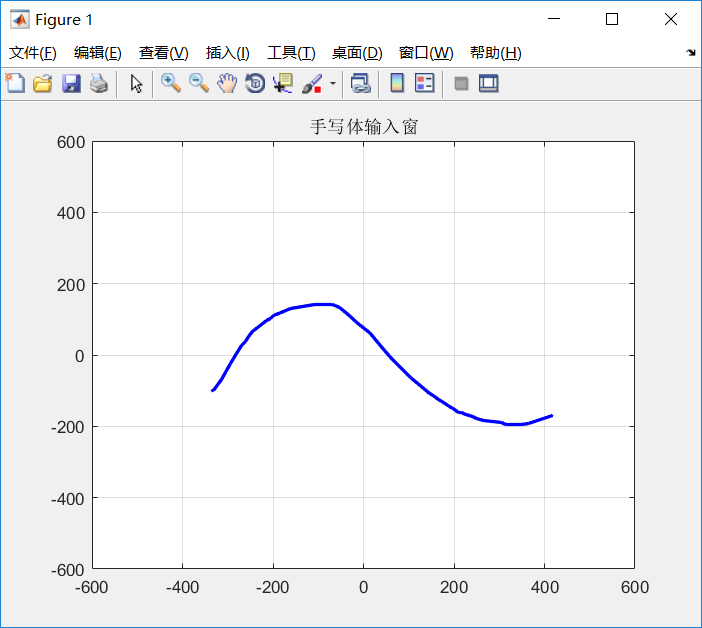Viewport: 702px width, 628px height.
Task: Insert a colorbar
Action: pyautogui.click(x=397, y=83)
